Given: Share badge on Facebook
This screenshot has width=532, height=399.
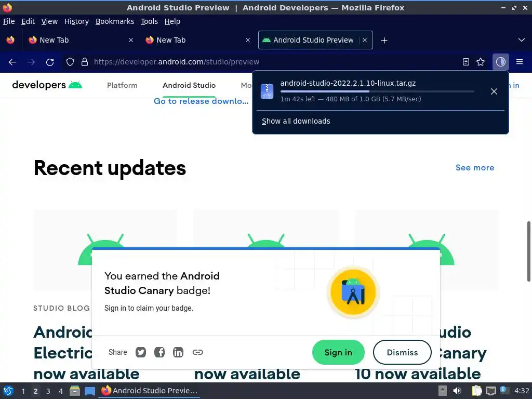Looking at the screenshot, I should coord(159,352).
